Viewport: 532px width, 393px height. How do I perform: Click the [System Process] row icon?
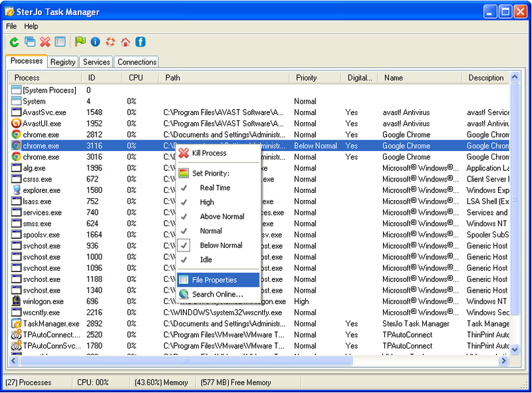click(16, 90)
